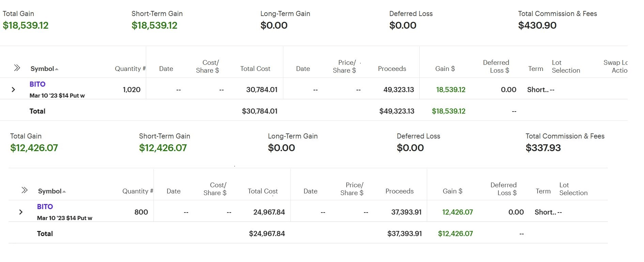Screen dimensions: 644x262
Task: Sort by Quantity # above the 1,020 value
Action: (130, 69)
